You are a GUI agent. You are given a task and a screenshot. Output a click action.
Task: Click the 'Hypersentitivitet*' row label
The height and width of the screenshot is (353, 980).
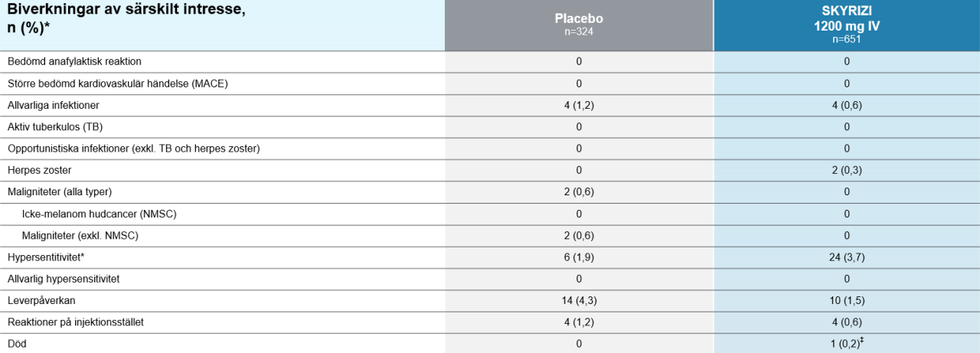[45, 257]
